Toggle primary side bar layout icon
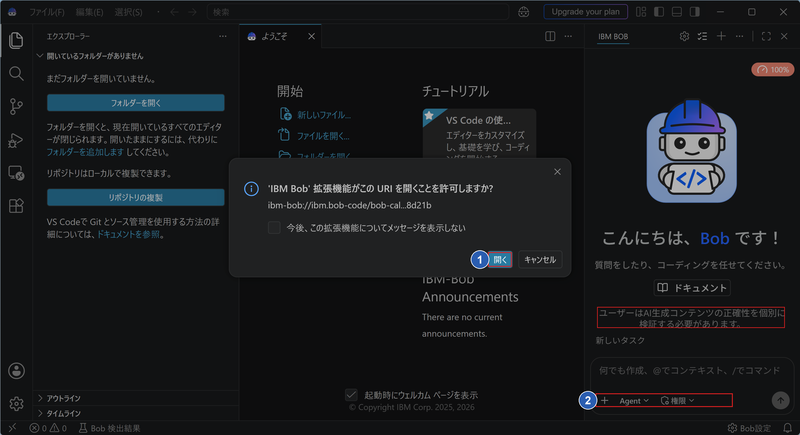Viewport: 800px width, 435px height. pyautogui.click(x=659, y=12)
